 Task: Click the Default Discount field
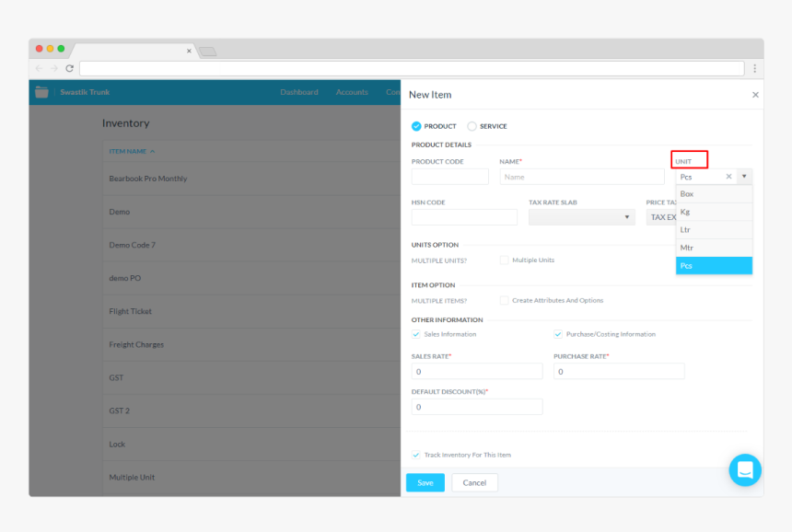click(477, 407)
